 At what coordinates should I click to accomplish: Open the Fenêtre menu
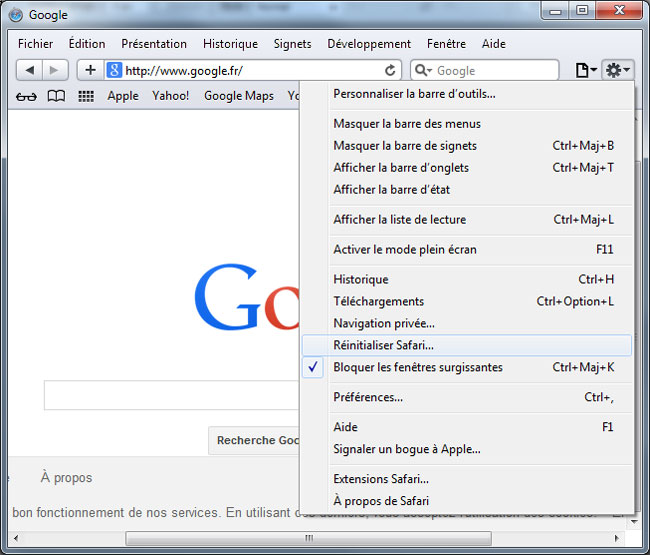(x=446, y=44)
